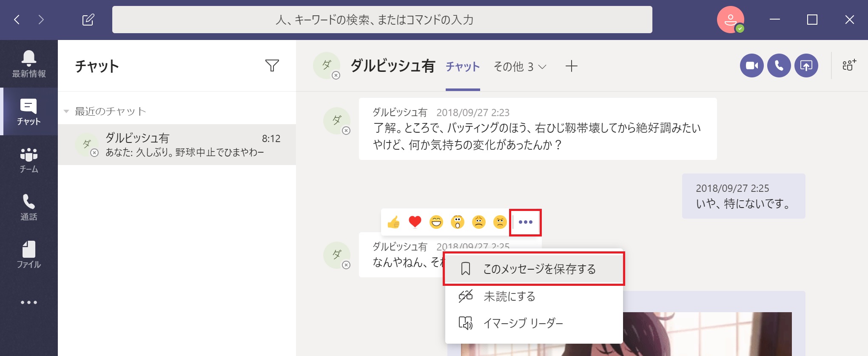
Task: Choose このメッセージを保存する menu item
Action: click(534, 269)
